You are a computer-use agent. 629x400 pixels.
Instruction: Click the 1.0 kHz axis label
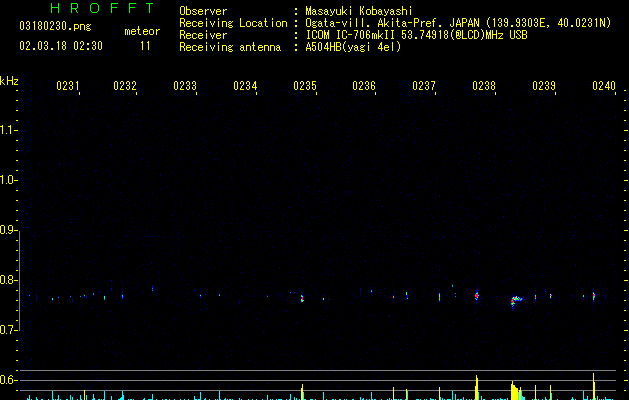coord(8,180)
